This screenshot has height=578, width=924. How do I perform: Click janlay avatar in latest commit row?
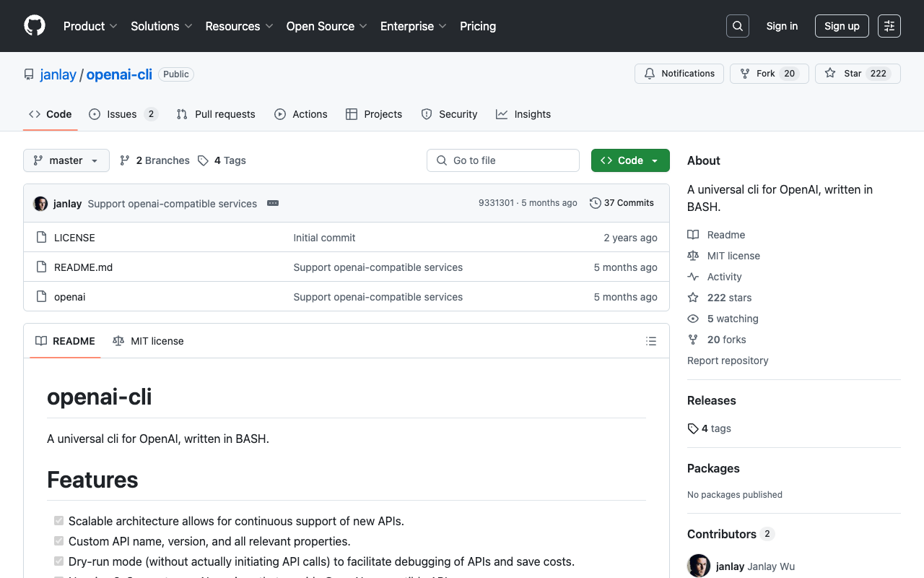click(x=40, y=204)
